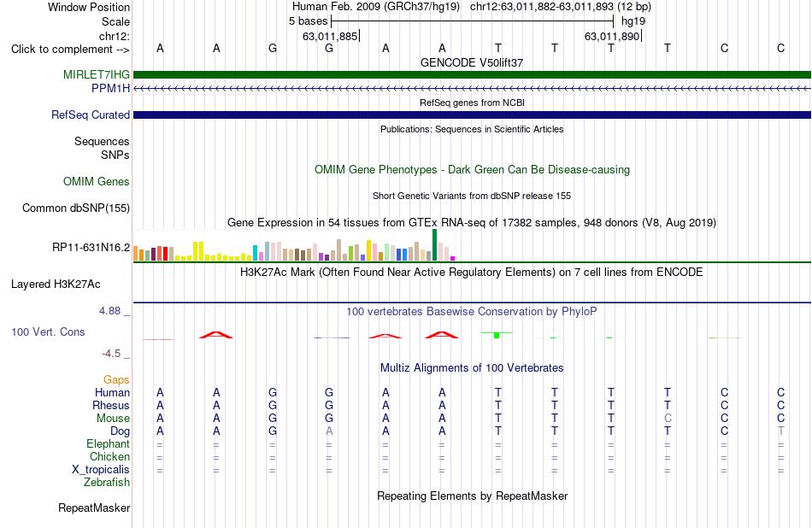Click the RefSeq Curated track label
This screenshot has height=528, width=812.
point(91,115)
